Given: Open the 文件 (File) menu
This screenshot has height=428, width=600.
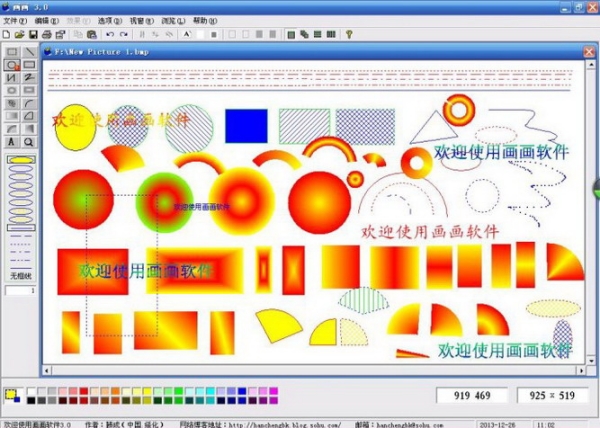Looking at the screenshot, I should point(14,20).
